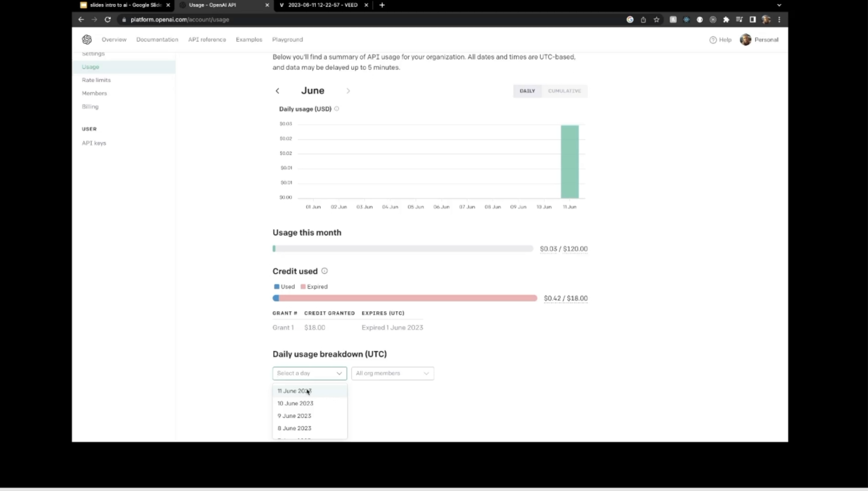868x491 pixels.
Task: Expand the All org members dropdown
Action: 392,373
